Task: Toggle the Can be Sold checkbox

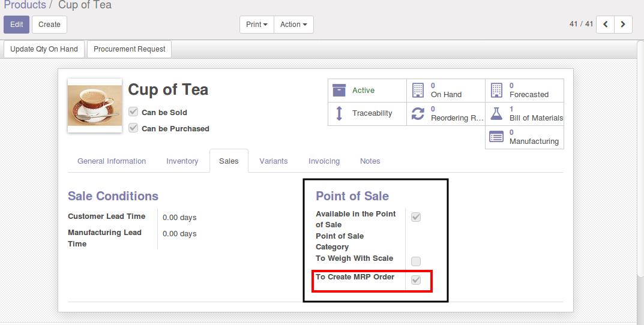Action: click(x=133, y=112)
